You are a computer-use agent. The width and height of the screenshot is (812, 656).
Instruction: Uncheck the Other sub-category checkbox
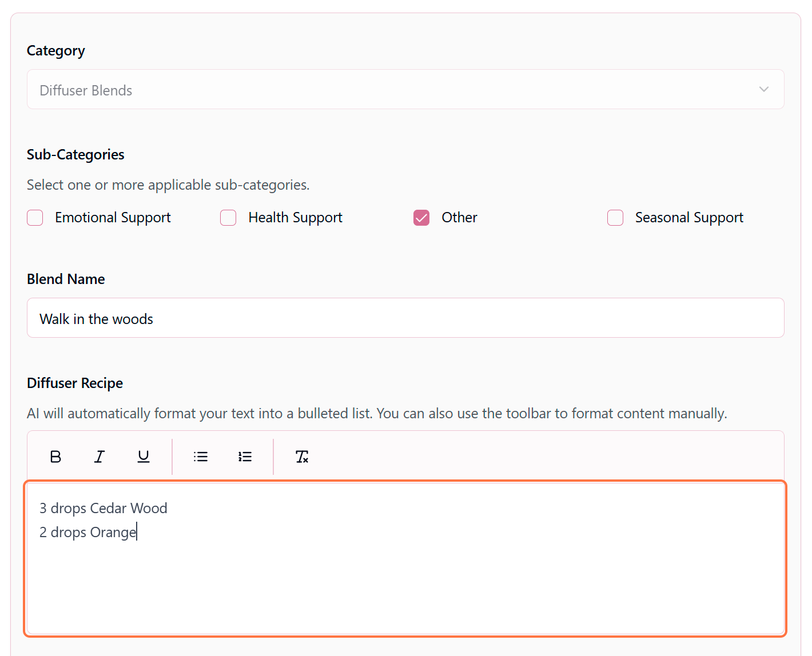(x=421, y=218)
